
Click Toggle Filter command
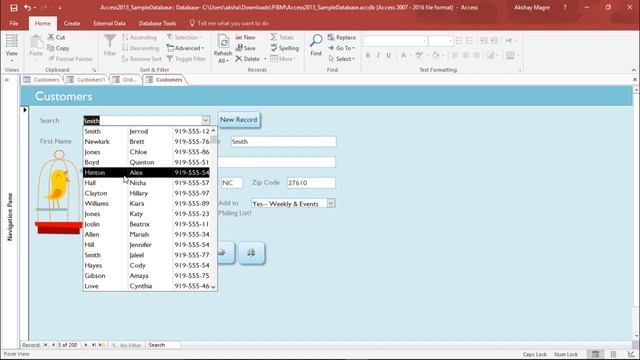pyautogui.click(x=186, y=59)
